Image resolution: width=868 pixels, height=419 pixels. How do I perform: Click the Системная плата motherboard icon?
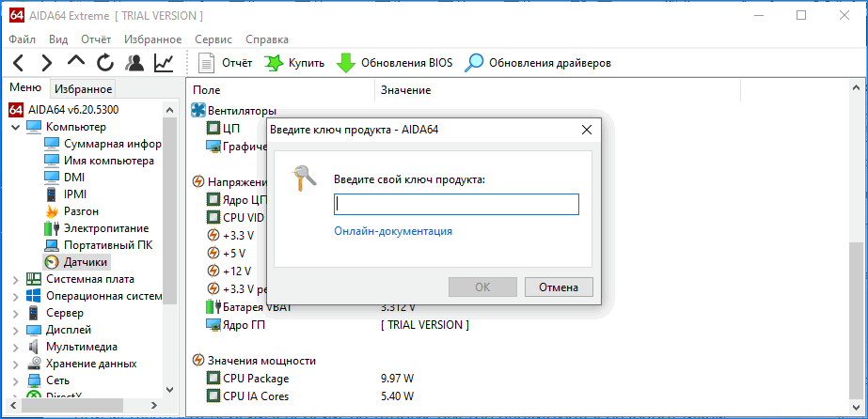pos(34,279)
